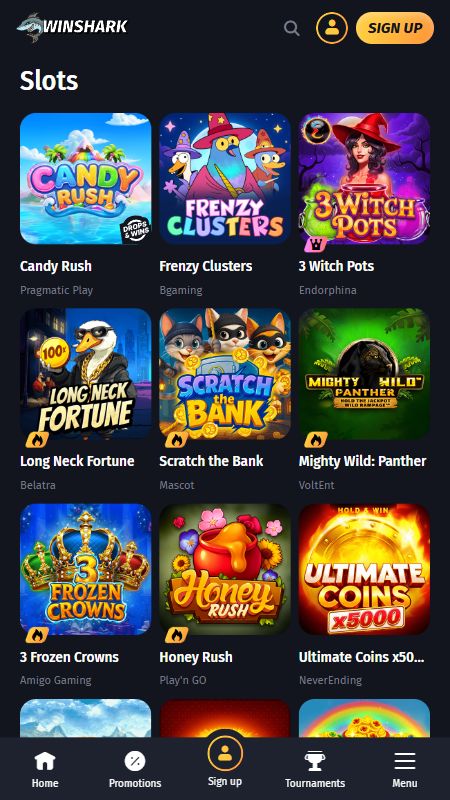This screenshot has height=800, width=450.
Task: Click the center Sign up avatar icon
Action: [225, 754]
